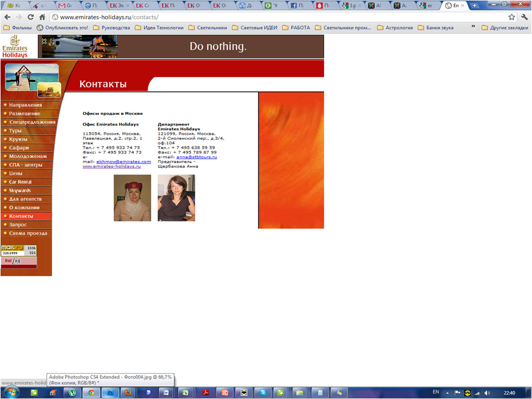
Task: Open the file explorer taskbar icon
Action: point(299,392)
